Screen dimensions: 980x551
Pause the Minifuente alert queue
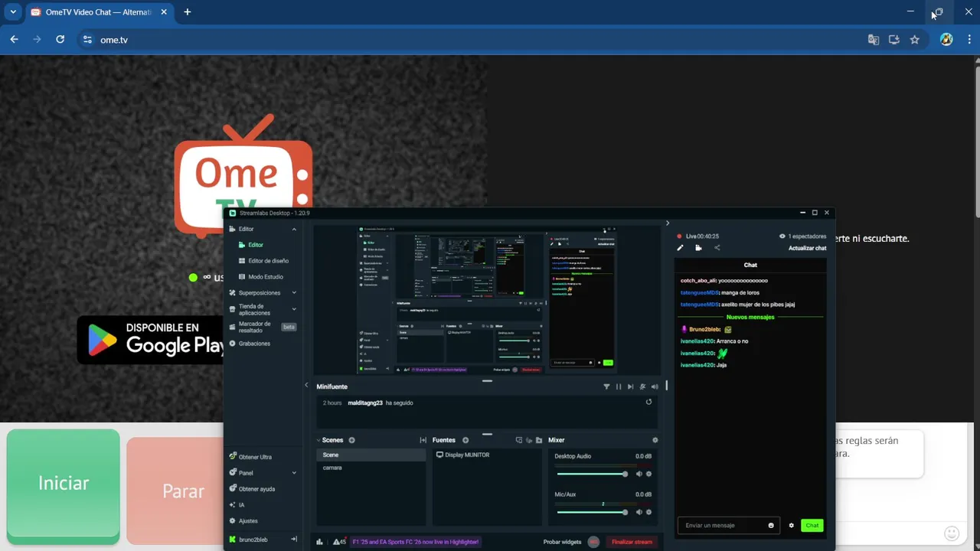[x=619, y=386]
